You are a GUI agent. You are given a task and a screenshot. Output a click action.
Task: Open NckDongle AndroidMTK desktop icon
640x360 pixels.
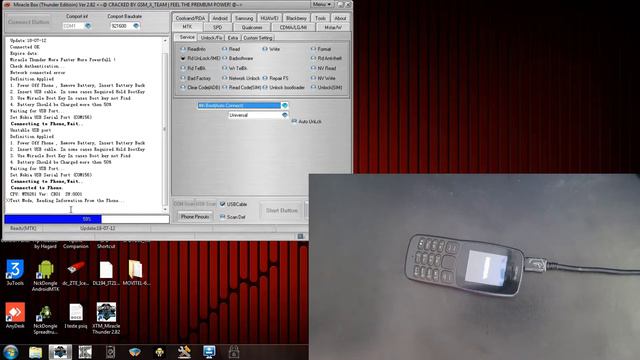(x=45, y=276)
